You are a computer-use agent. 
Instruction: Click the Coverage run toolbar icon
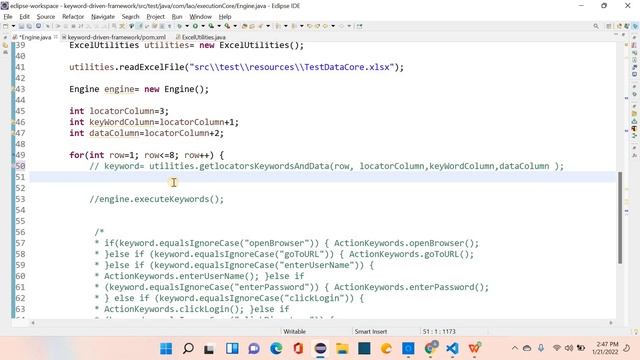(x=211, y=26)
